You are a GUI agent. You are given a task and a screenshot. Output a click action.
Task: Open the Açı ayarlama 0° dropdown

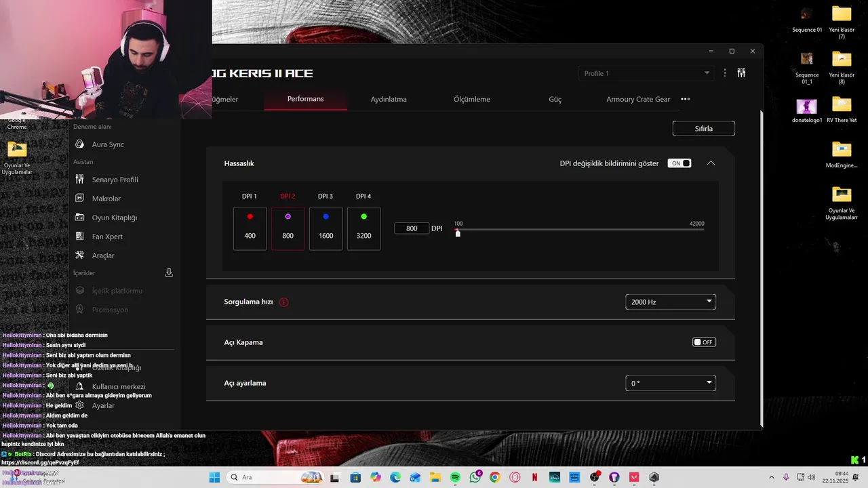coord(670,383)
